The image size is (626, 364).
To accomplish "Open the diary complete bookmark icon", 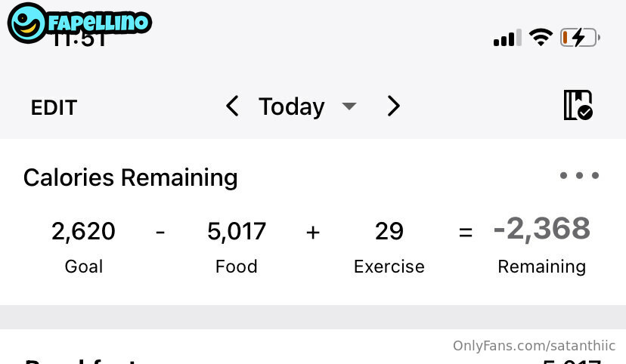I will pos(578,106).
